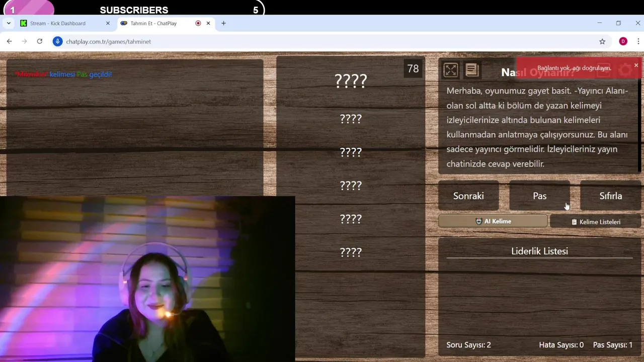Click the 'Soru Sayısı: 2' counter
644x362 pixels.
click(468, 345)
